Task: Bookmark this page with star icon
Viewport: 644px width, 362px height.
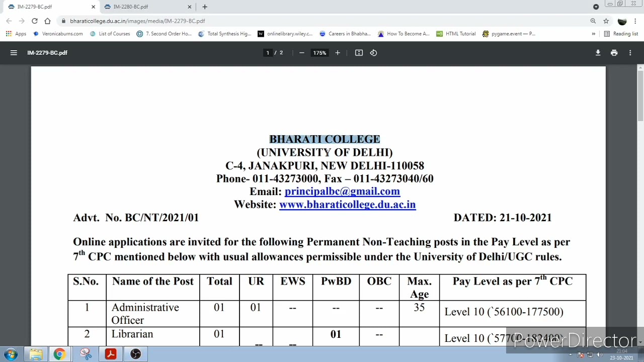Action: coord(606,21)
